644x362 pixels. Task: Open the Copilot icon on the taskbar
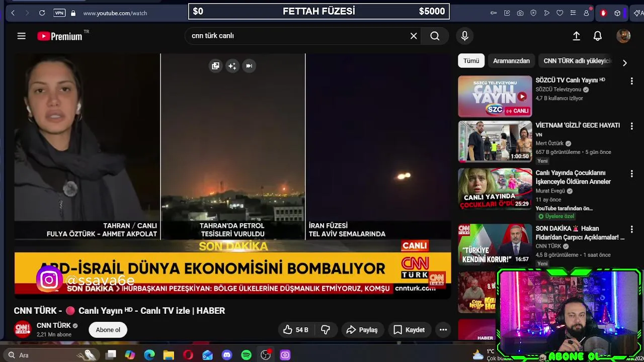point(130,355)
